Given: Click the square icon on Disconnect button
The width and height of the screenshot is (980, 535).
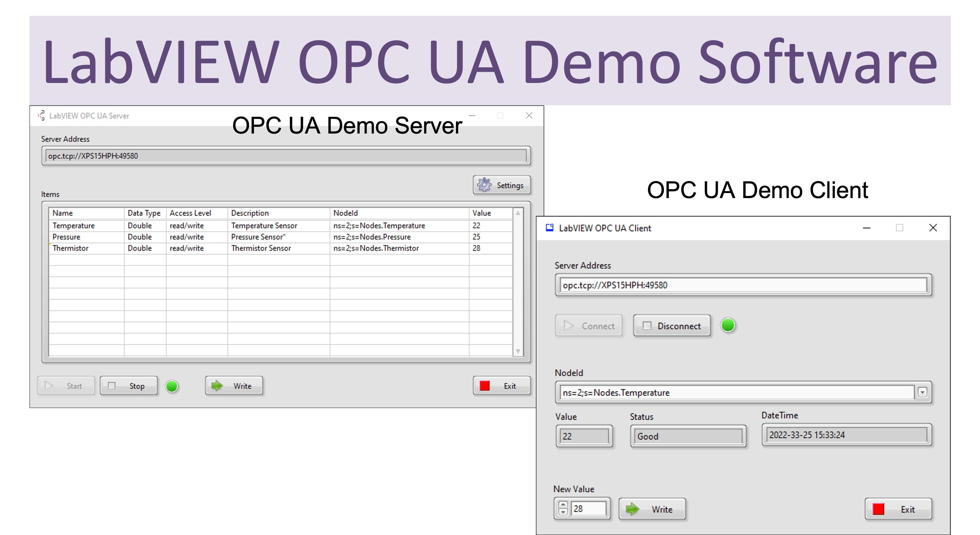Looking at the screenshot, I should (x=647, y=325).
